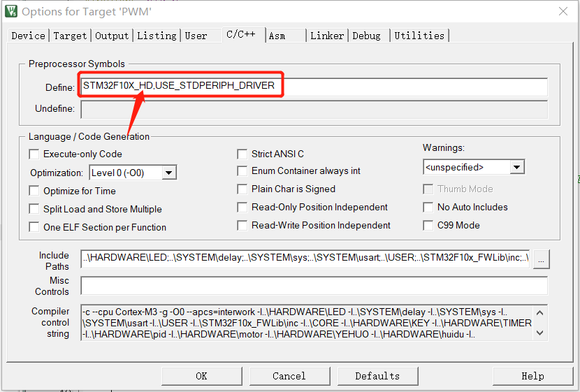Screen dimensions: 580x392
Task: Switch to the Listing tab
Action: (157, 36)
